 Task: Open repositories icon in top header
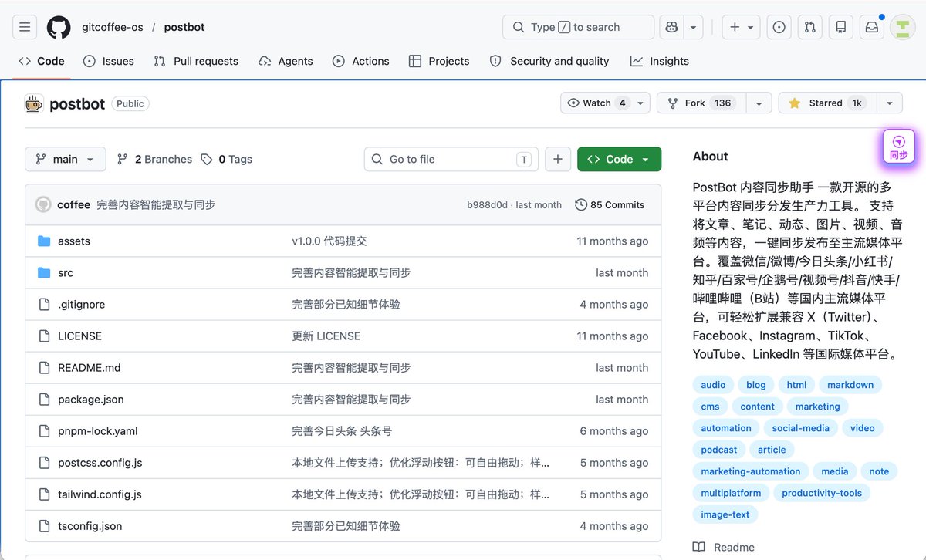click(840, 27)
